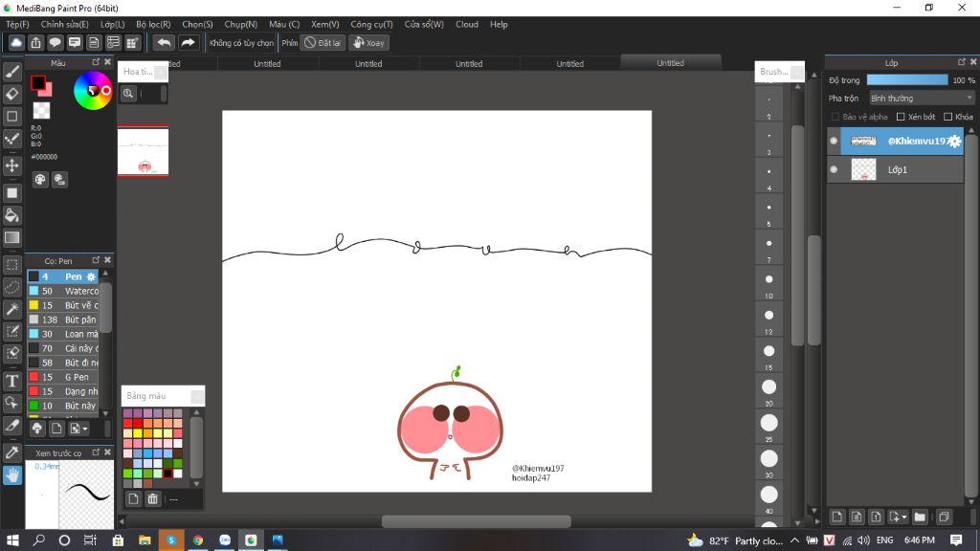This screenshot has width=980, height=551.
Task: Click the color wheel picker
Action: (93, 91)
